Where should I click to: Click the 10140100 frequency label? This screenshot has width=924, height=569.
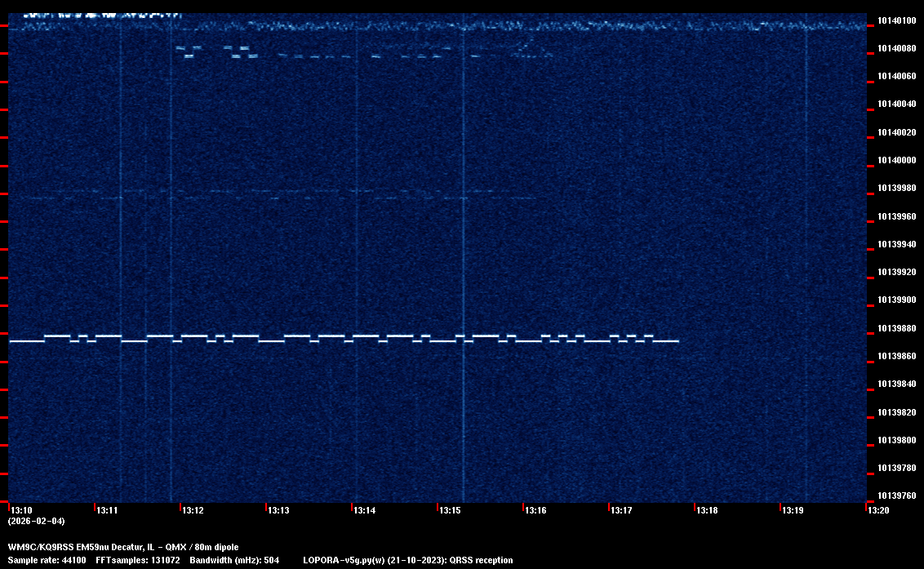tap(895, 20)
